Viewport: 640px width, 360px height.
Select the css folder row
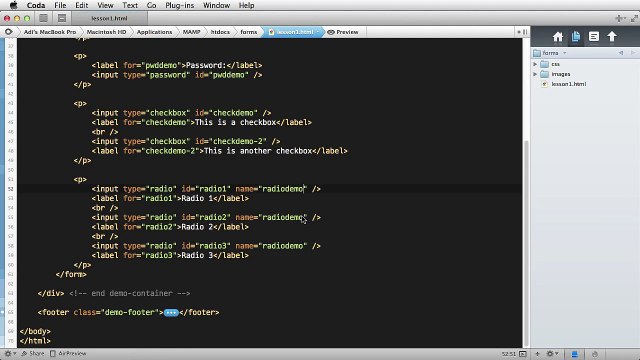585,64
